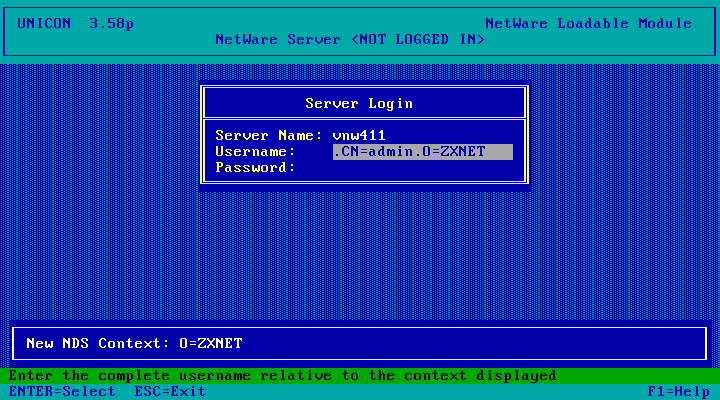Image resolution: width=720 pixels, height=400 pixels.
Task: Click ESC=Exit in the bottom bar
Action: point(170,392)
